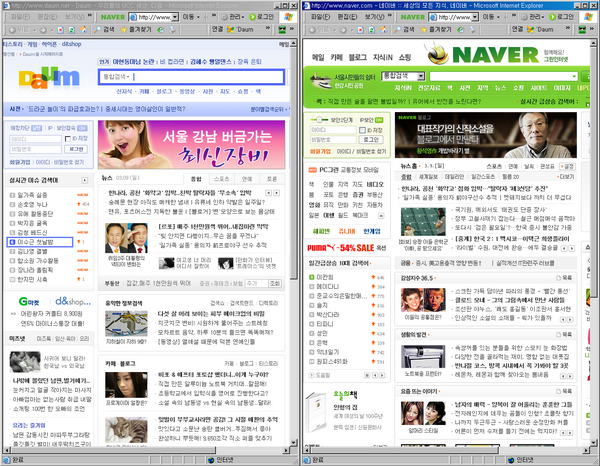Select the 종합 news tab on the Daum page
Screen dimensions: 600x466
(196, 179)
